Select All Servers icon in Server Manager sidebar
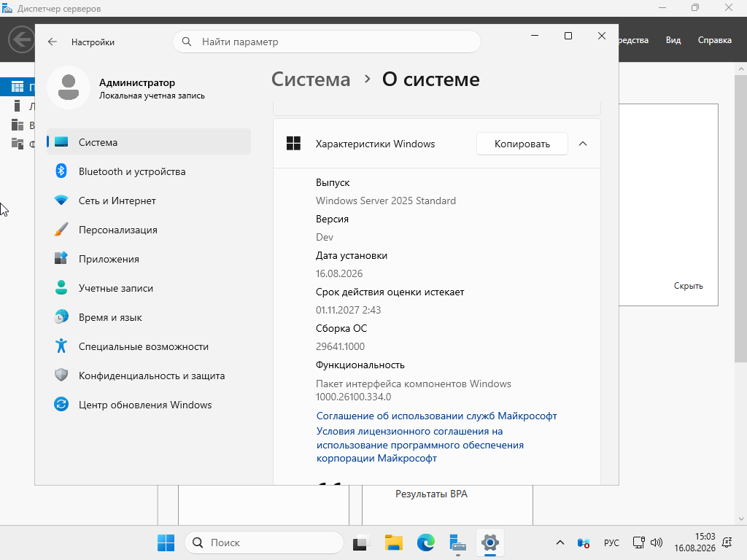This screenshot has width=747, height=560. point(18,125)
